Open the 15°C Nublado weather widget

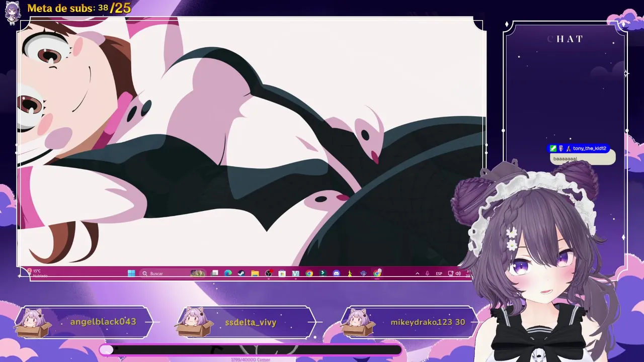(38, 273)
